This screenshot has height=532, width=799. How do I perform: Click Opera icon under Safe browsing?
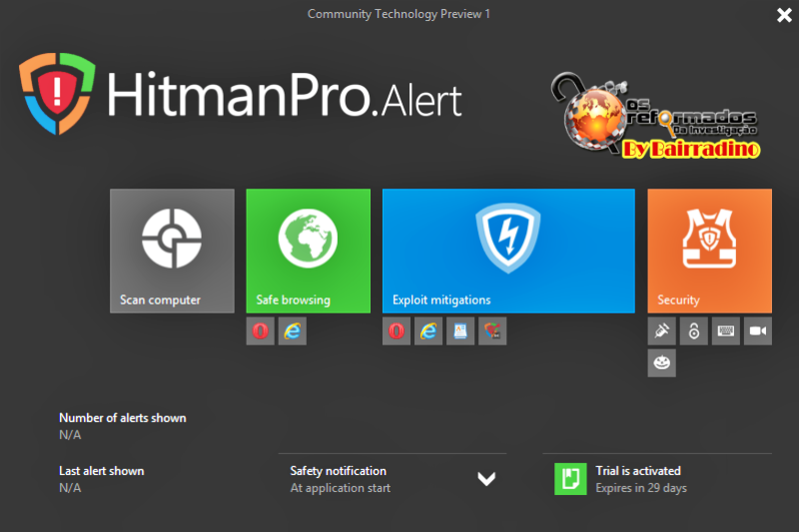coord(261,331)
